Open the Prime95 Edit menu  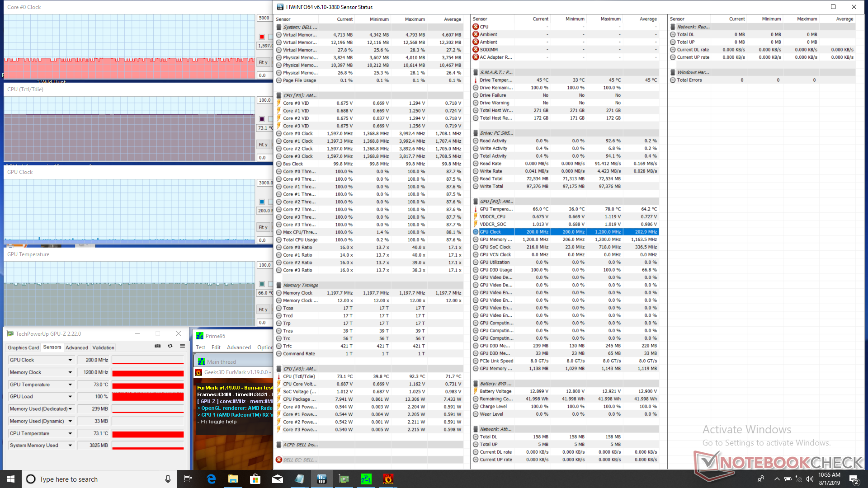216,347
